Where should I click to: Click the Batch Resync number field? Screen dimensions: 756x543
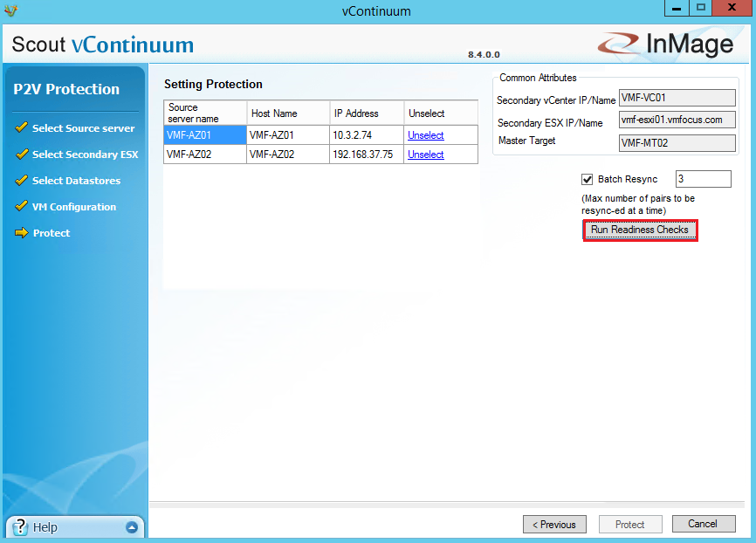703,179
